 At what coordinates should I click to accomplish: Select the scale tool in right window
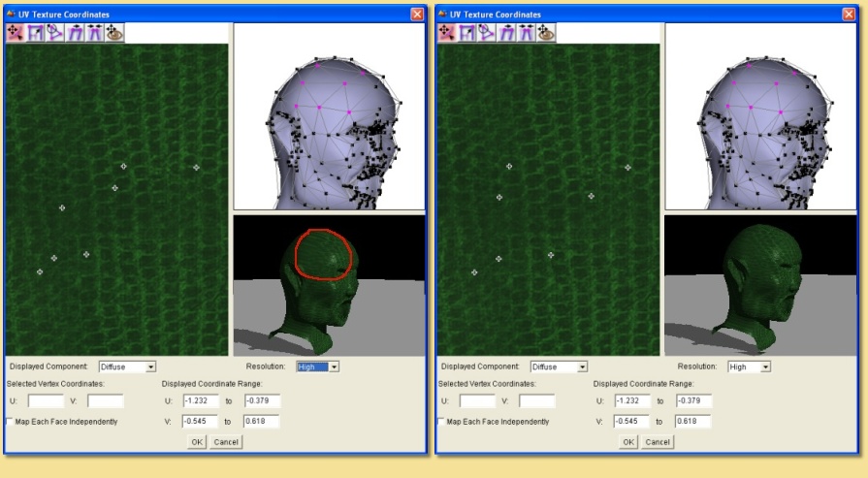coord(466,33)
